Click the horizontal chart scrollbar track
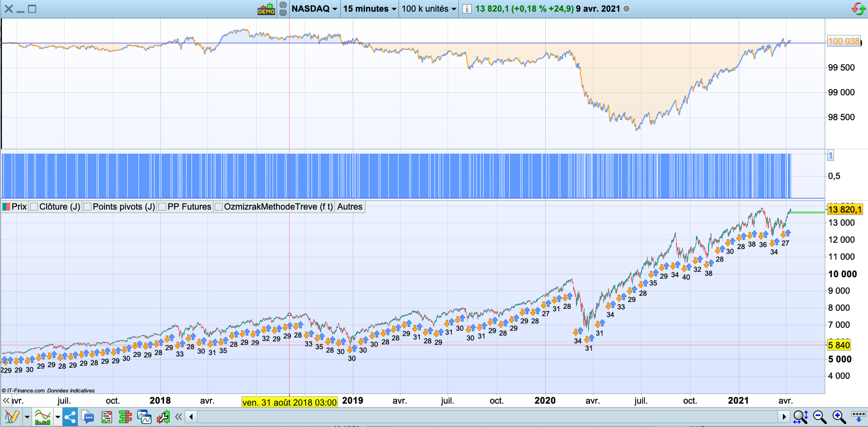Viewport: 868px width, 427px height. point(487,417)
